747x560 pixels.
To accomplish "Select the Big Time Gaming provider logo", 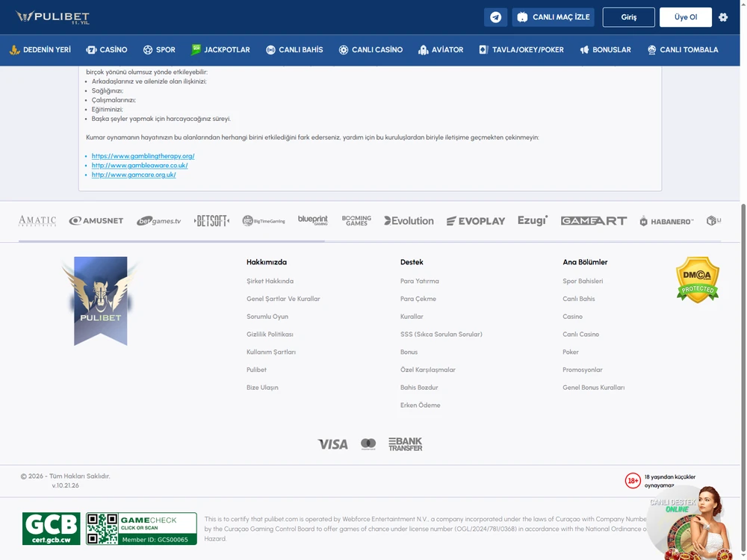I will (264, 221).
